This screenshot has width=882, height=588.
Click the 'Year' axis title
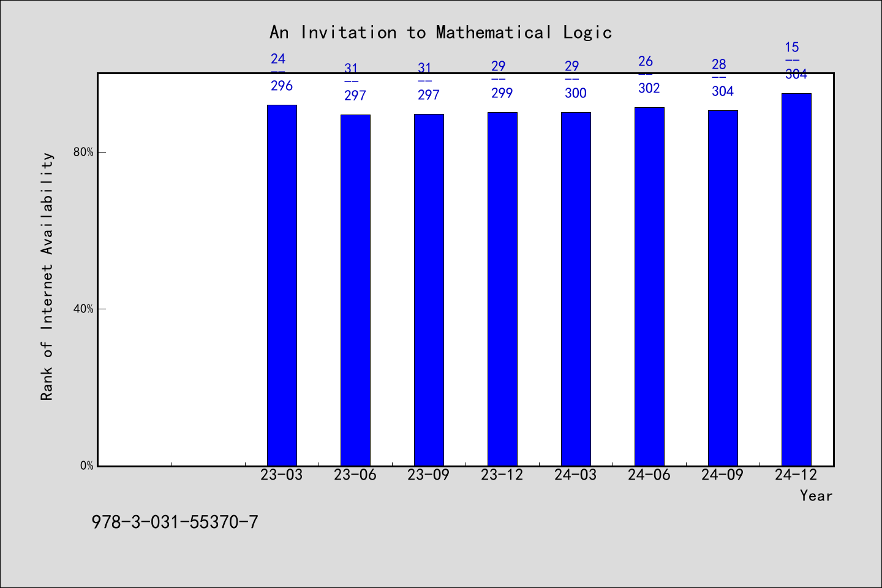tap(816, 496)
